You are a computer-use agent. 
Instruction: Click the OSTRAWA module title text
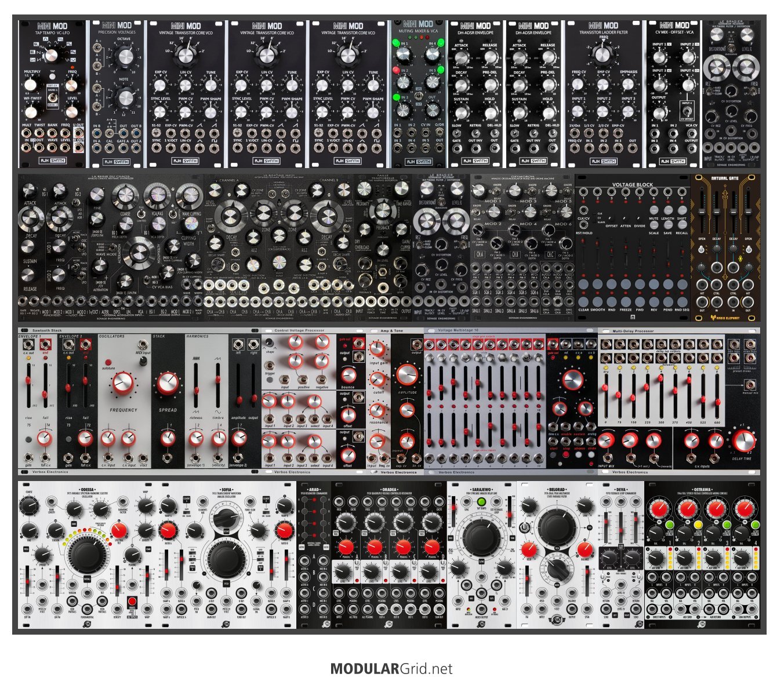click(x=702, y=489)
